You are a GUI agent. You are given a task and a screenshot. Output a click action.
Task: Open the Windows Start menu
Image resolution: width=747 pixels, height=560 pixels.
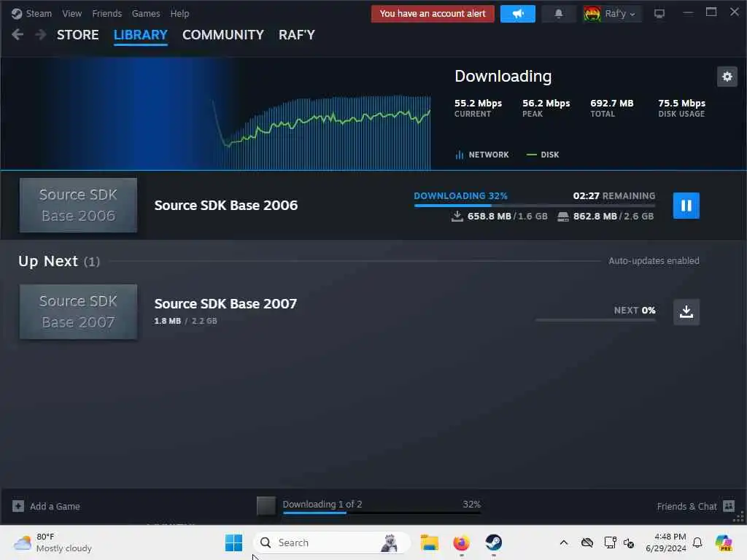pyautogui.click(x=233, y=542)
